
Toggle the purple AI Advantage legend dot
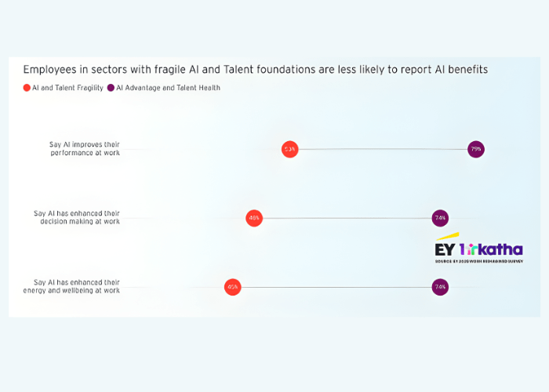pos(111,88)
